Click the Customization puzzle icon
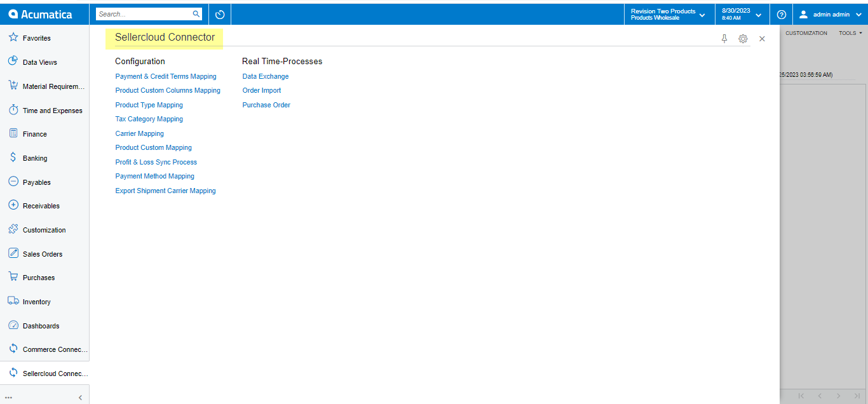868x404 pixels. [13, 229]
